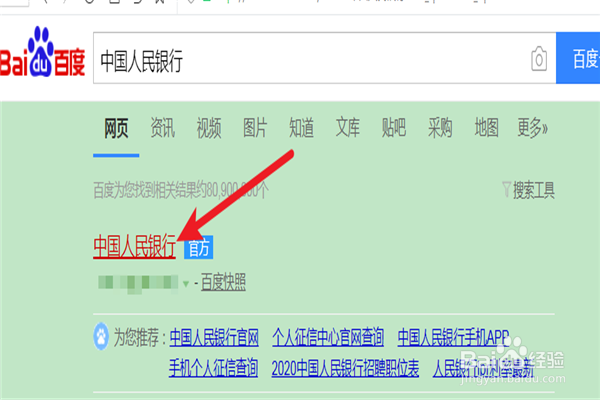Screen dimensions: 600x400
Task: Go to the 文库 tab
Action: 348,128
